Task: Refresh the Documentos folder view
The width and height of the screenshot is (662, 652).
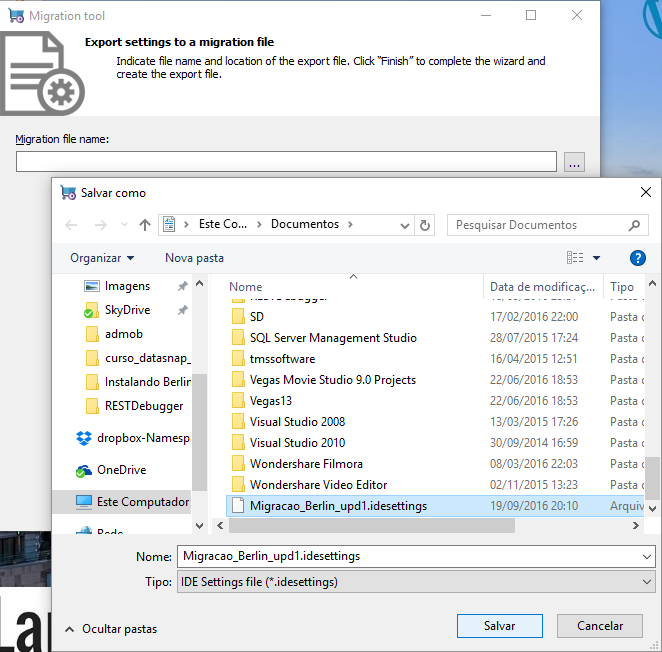Action: (x=426, y=225)
